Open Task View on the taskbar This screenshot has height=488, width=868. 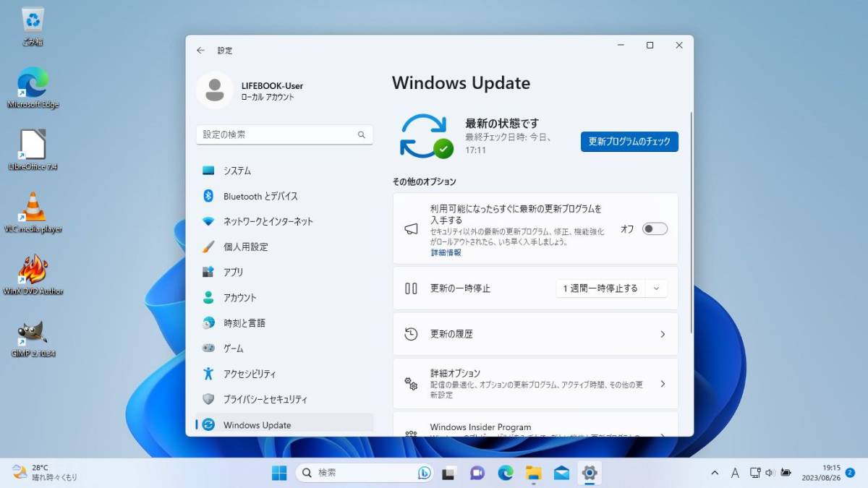[448, 473]
